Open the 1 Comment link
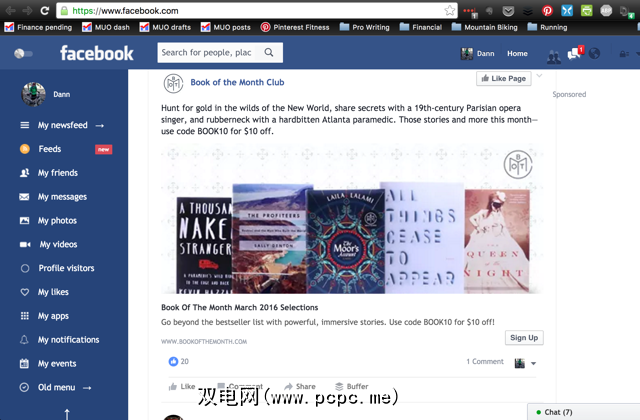Screen dimensions: 640x420 [485, 362]
